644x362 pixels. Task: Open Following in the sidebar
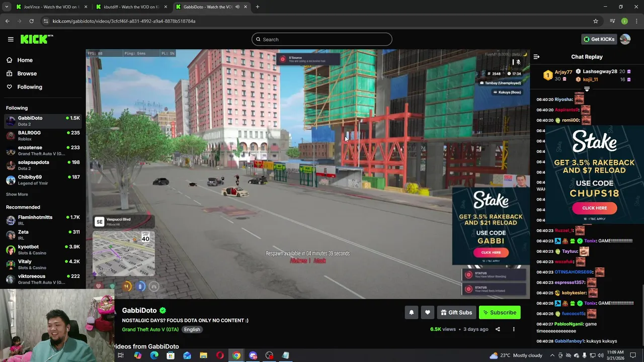click(30, 87)
